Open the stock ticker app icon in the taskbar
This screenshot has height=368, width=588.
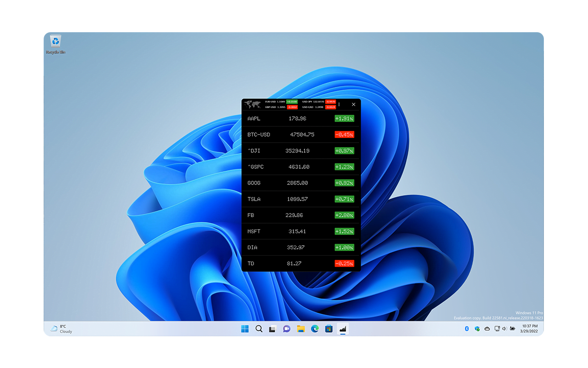[x=343, y=328]
